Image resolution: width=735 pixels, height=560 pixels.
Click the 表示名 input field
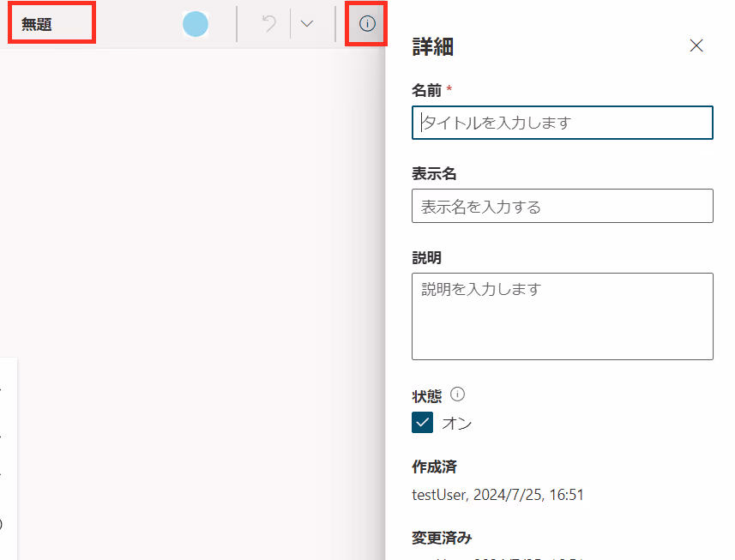(563, 206)
